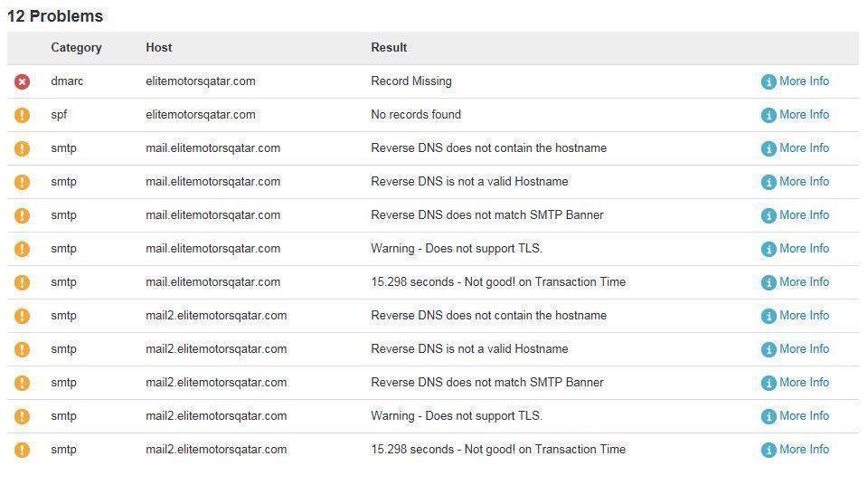Screen dimensions: 868x504
Task: Click the info icon for spf No records found
Action: click(x=769, y=115)
